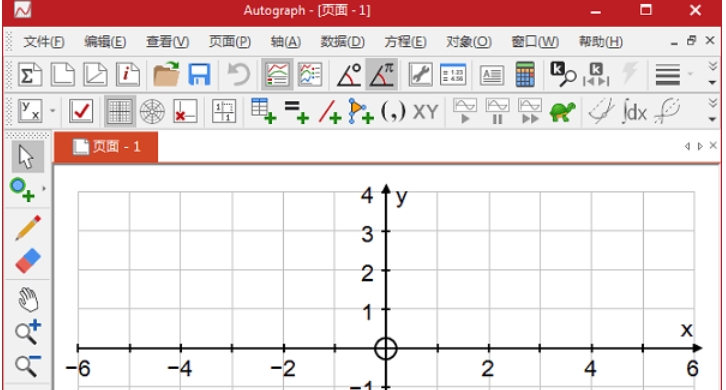The height and width of the screenshot is (390, 726).
Task: Expand the line thickness dropdown arrow
Action: [690, 74]
